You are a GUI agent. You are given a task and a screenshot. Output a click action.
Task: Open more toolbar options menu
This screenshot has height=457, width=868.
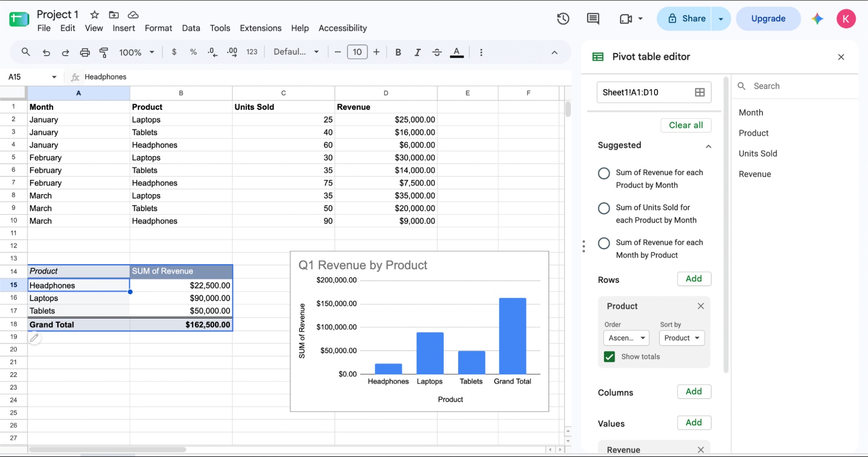(481, 53)
